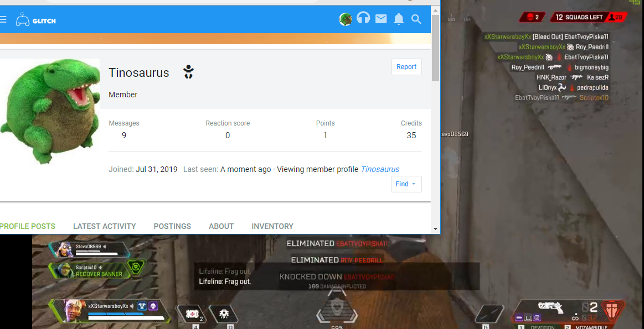Follow the Tinosaurus profile link
Screen dimensions: 644x329
[x=380, y=169]
